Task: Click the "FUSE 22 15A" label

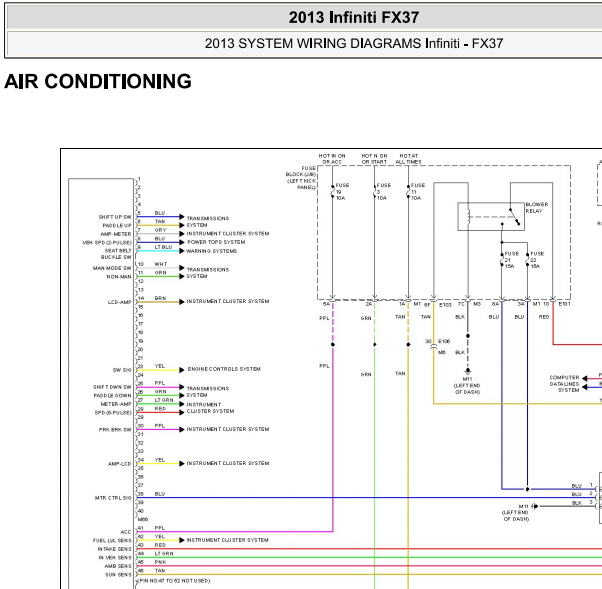Action: click(x=537, y=260)
